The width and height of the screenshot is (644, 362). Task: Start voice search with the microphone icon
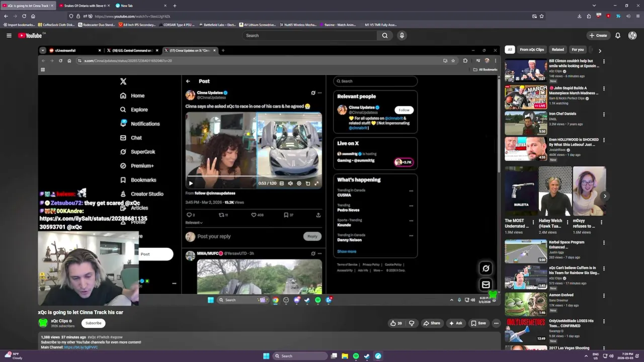tap(401, 35)
